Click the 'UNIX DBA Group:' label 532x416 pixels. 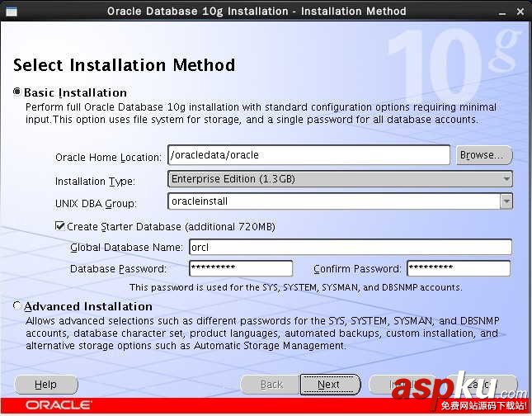pos(96,203)
